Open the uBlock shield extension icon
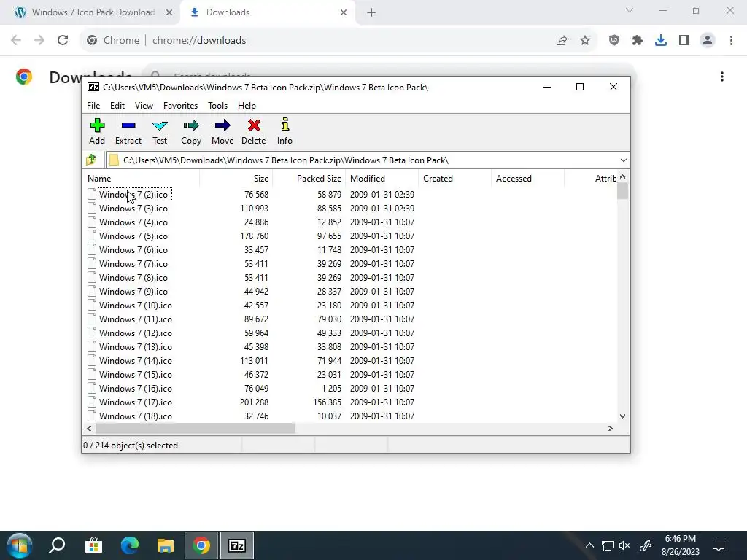The image size is (747, 560). tap(614, 41)
